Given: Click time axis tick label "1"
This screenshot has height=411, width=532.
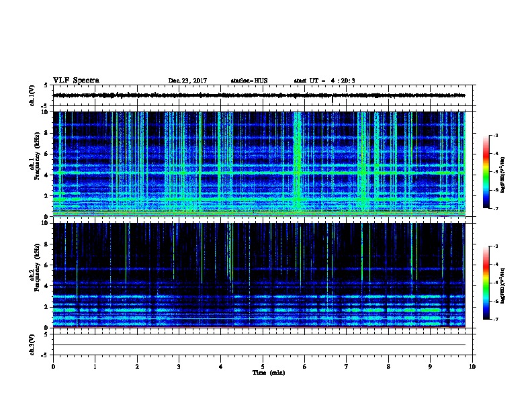Looking at the screenshot, I should (x=95, y=367).
